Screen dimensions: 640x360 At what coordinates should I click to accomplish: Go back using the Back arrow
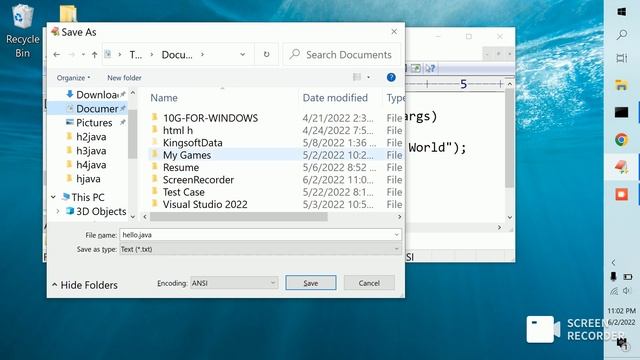click(x=57, y=54)
